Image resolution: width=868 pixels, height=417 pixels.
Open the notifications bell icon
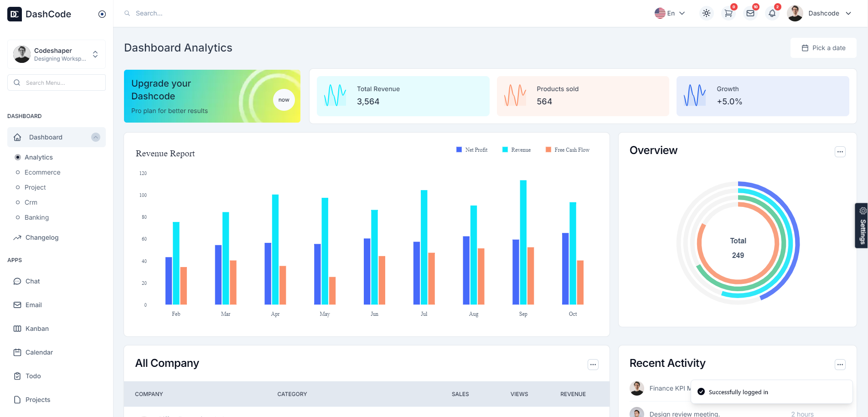pos(772,13)
